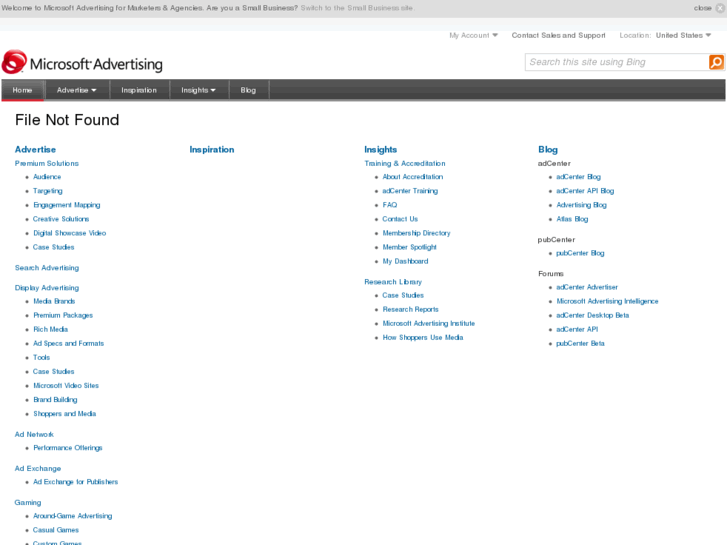This screenshot has width=727, height=545.
Task: Open the Targeting link
Action: click(x=48, y=191)
